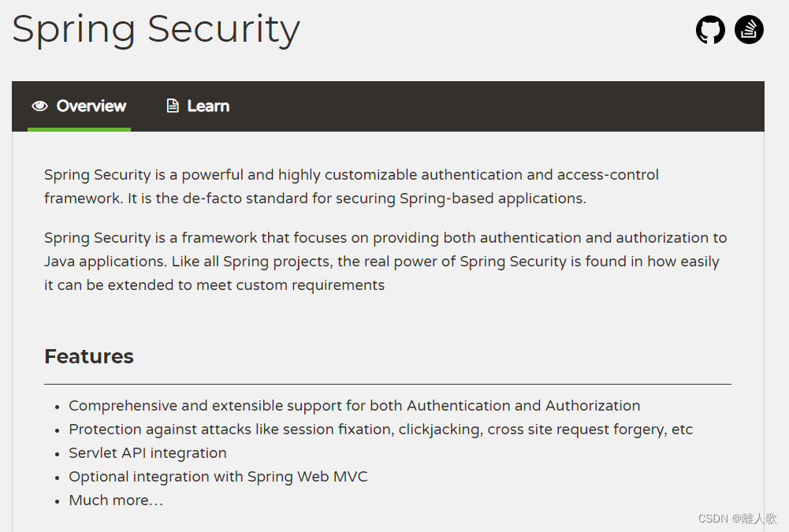Screen dimensions: 789x532
Task: Click the first paragraph describing Spring Security
Action: [352, 186]
